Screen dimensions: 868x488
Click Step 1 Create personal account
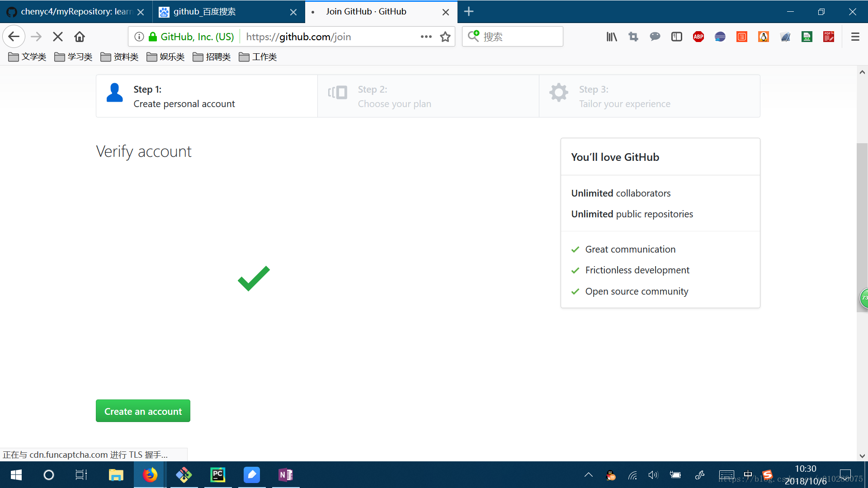[207, 96]
